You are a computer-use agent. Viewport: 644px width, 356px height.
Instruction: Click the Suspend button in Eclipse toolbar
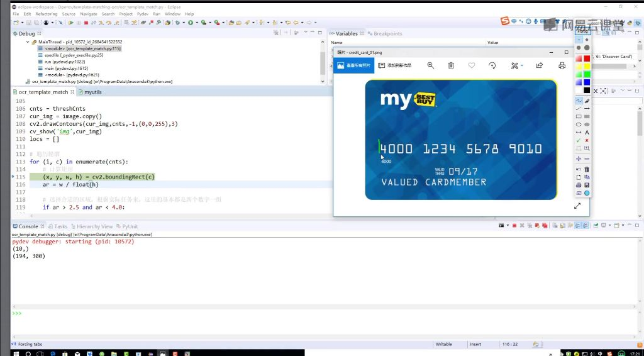pyautogui.click(x=79, y=23)
